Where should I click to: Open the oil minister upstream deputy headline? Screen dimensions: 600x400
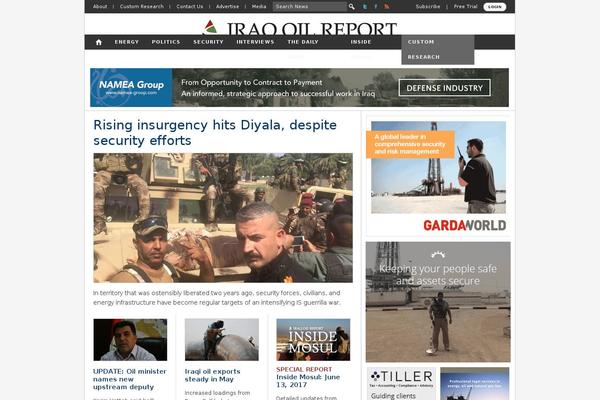[x=130, y=379]
